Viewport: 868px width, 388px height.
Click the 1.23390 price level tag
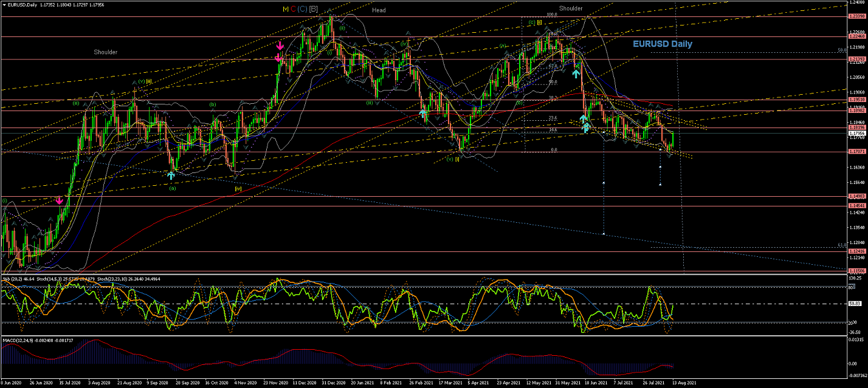pyautogui.click(x=856, y=16)
